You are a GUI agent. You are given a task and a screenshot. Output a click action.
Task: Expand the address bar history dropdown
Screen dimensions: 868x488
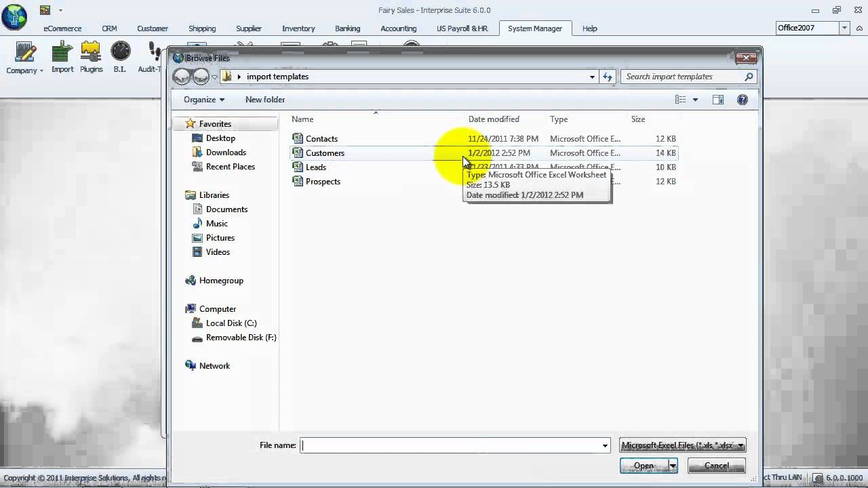pyautogui.click(x=592, y=77)
